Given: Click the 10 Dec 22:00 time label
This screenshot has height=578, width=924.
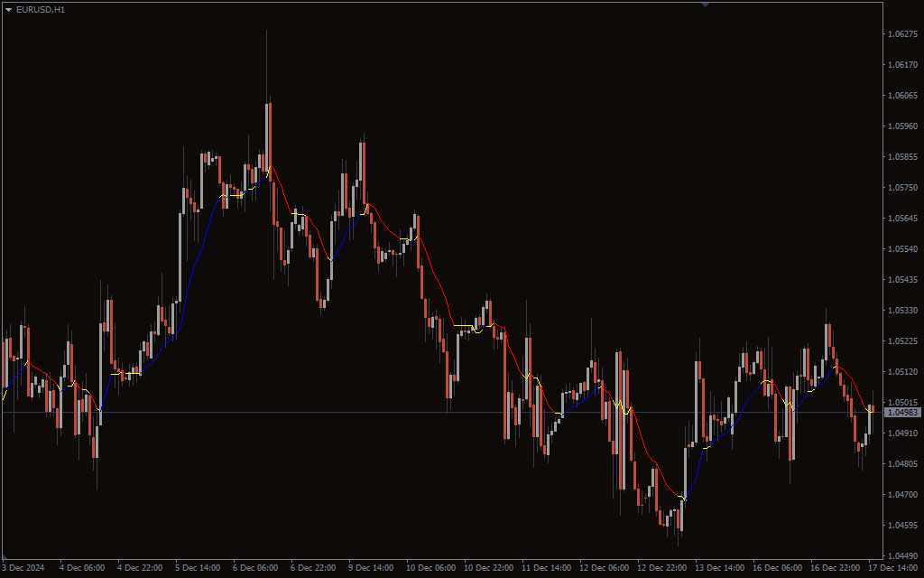Looking at the screenshot, I should click(x=486, y=568).
